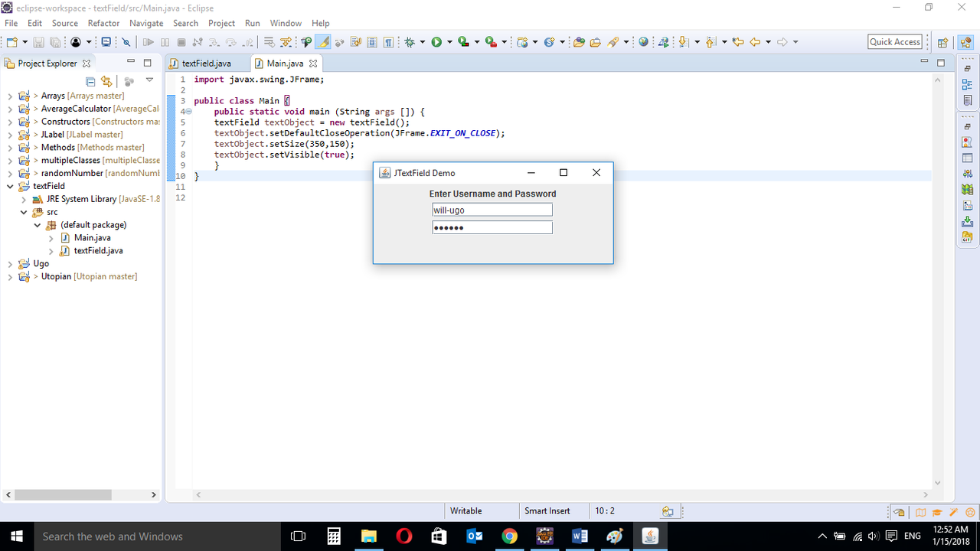The image size is (980, 551).
Task: Collapse All in Project Explorer
Action: pyautogui.click(x=90, y=82)
